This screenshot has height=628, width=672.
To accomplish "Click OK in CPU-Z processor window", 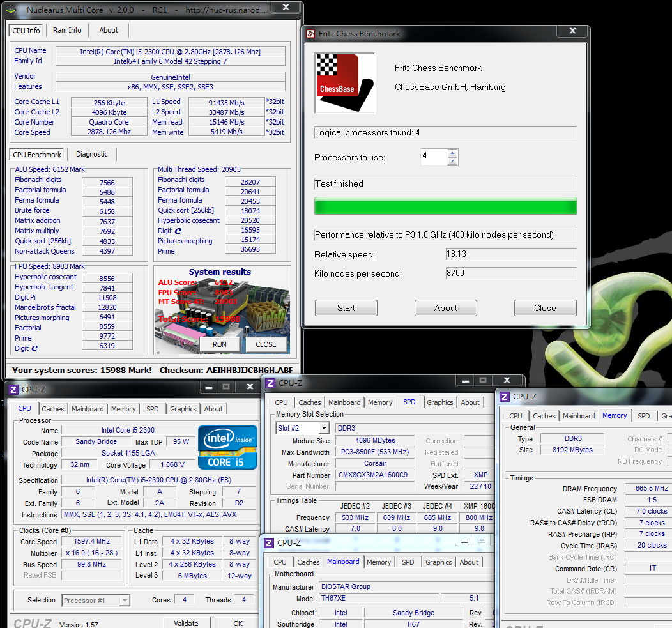I will pyautogui.click(x=238, y=624).
